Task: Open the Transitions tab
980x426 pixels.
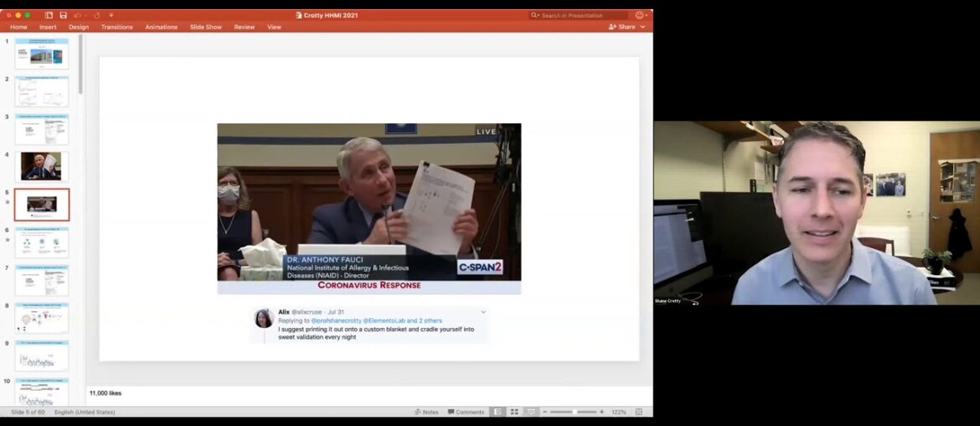Action: pyautogui.click(x=116, y=27)
